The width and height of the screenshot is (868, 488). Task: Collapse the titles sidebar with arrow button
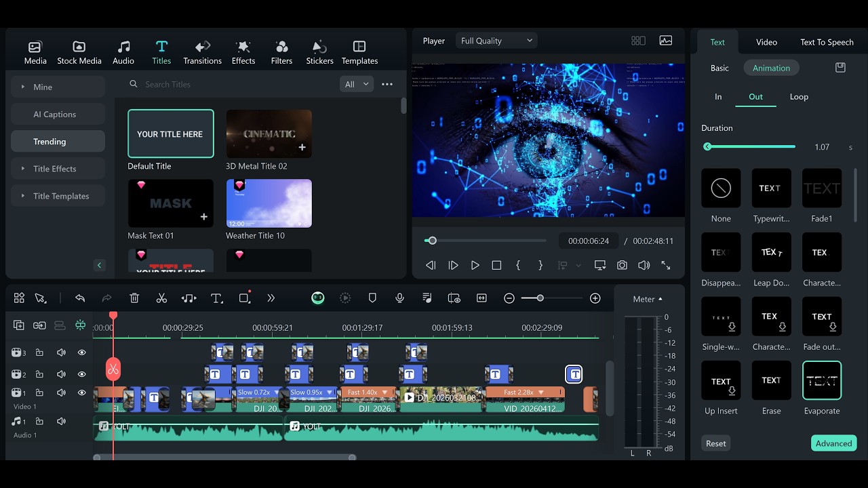pyautogui.click(x=99, y=265)
